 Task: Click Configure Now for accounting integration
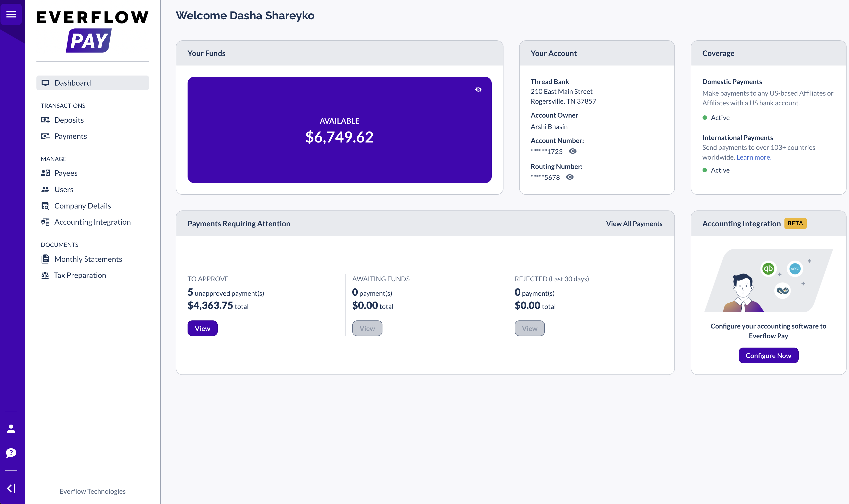(x=769, y=355)
